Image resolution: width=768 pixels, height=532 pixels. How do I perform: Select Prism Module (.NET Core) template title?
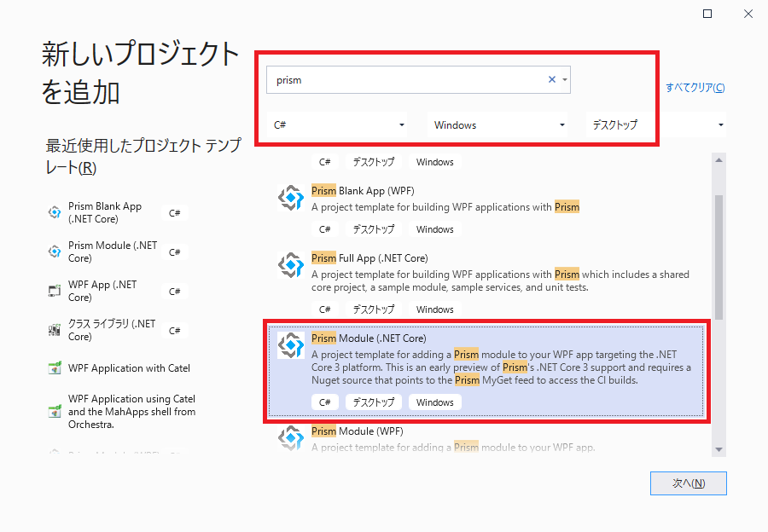coord(369,338)
